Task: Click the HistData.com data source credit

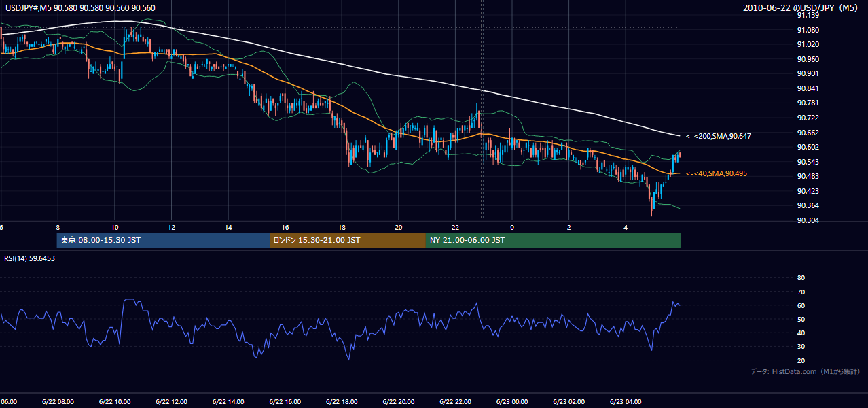Action: tap(806, 371)
